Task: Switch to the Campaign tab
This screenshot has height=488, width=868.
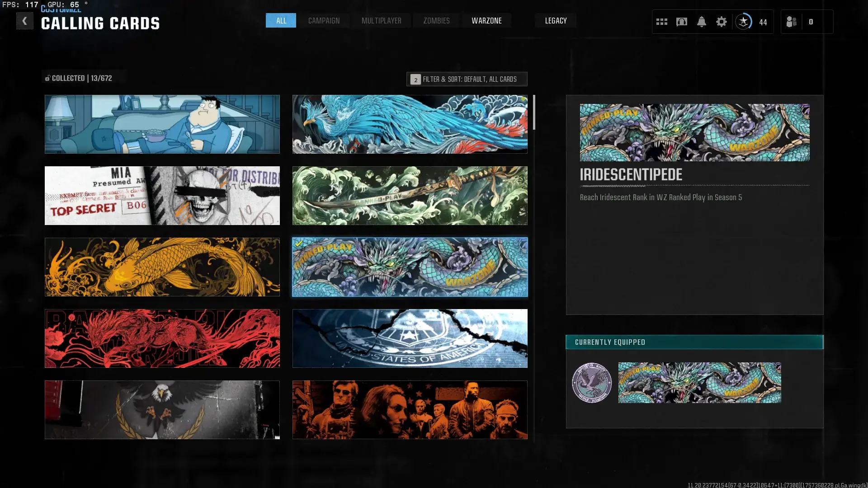Action: pos(324,21)
